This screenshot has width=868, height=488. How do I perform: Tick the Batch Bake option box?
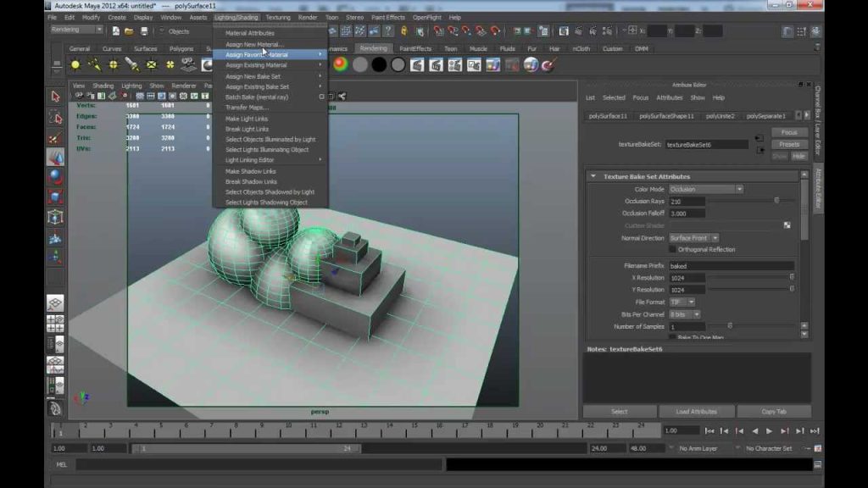pyautogui.click(x=321, y=97)
